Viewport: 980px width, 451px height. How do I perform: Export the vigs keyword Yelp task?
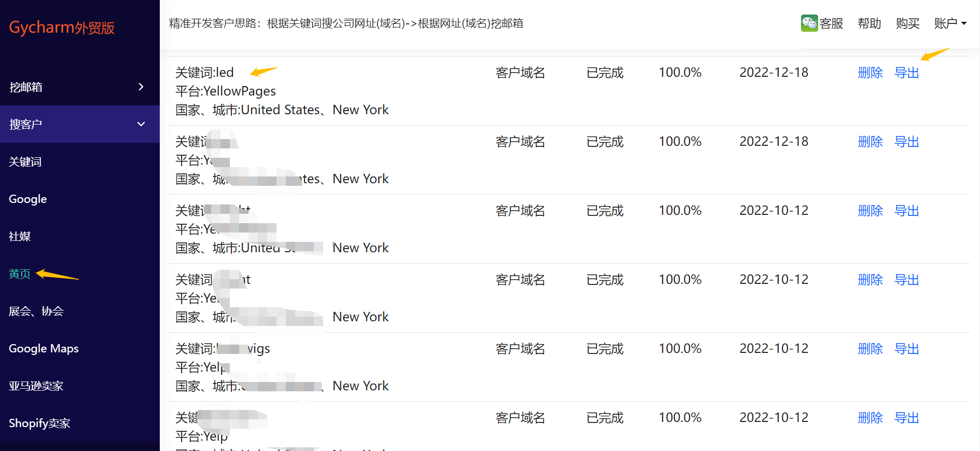point(907,349)
